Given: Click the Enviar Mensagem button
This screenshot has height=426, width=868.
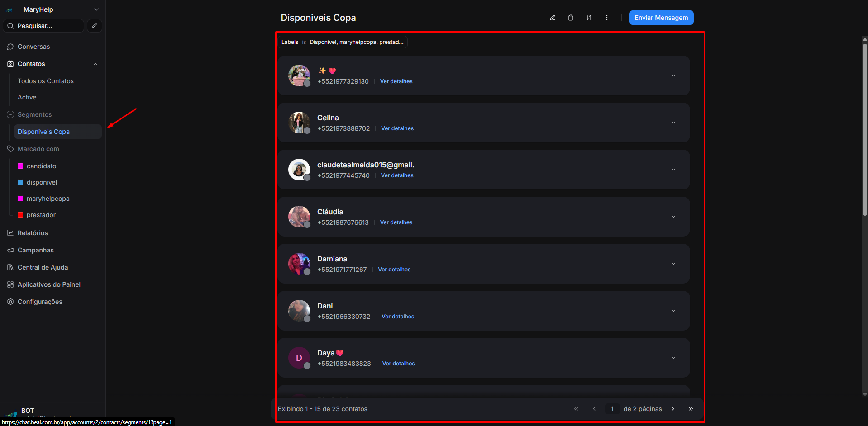Looking at the screenshot, I should coord(661,18).
